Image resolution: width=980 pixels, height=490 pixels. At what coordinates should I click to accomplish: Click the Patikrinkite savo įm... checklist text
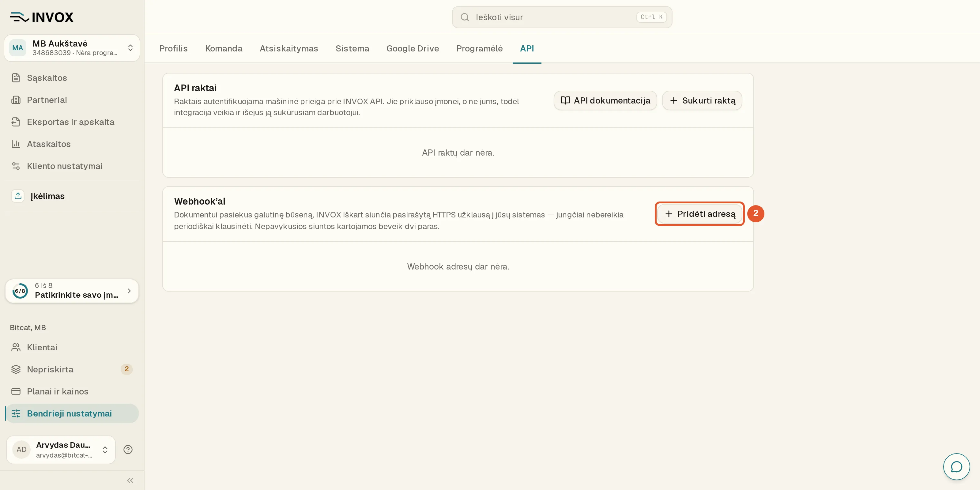[x=77, y=295]
